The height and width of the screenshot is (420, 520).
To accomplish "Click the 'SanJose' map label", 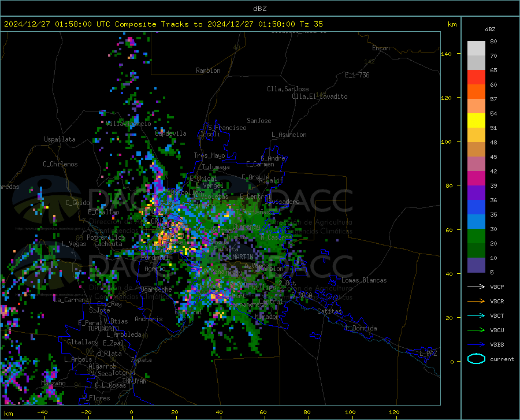I will tap(259, 121).
